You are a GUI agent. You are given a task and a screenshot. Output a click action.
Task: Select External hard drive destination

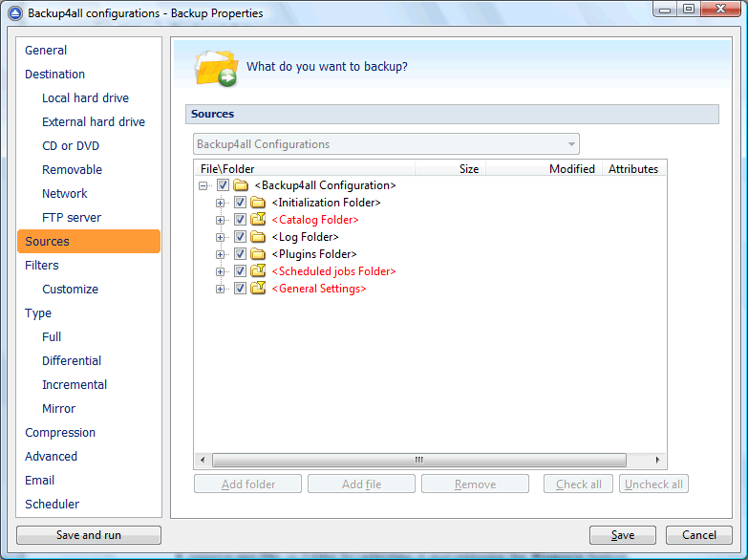tap(94, 121)
